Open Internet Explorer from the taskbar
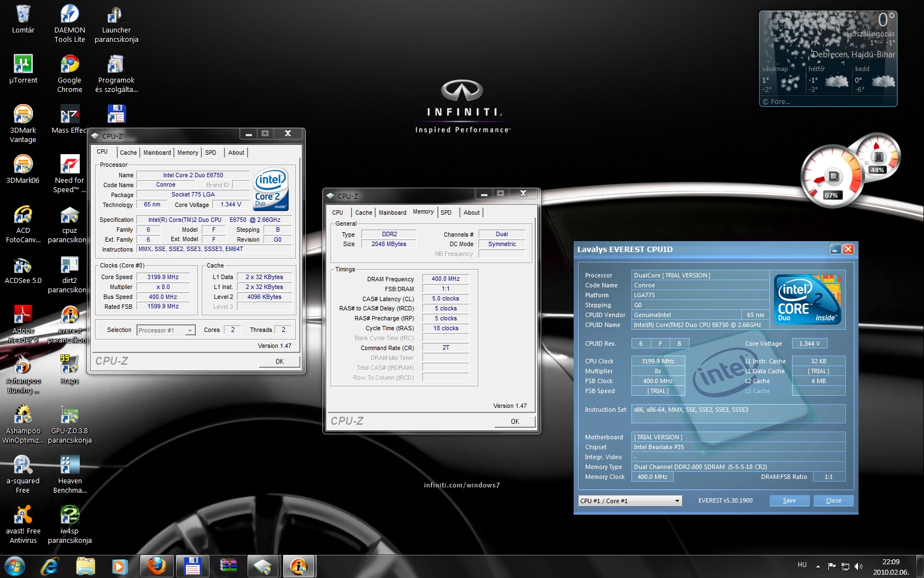The image size is (924, 578). click(50, 566)
